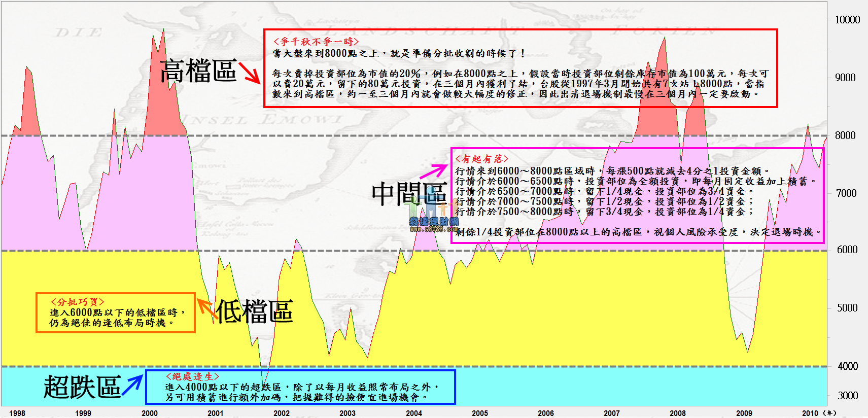Select the 4000 y-axis value
The image size is (868, 418).
848,366
